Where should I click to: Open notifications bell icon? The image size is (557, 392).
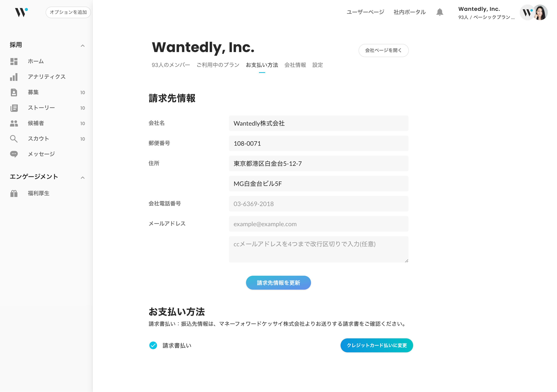(x=440, y=12)
